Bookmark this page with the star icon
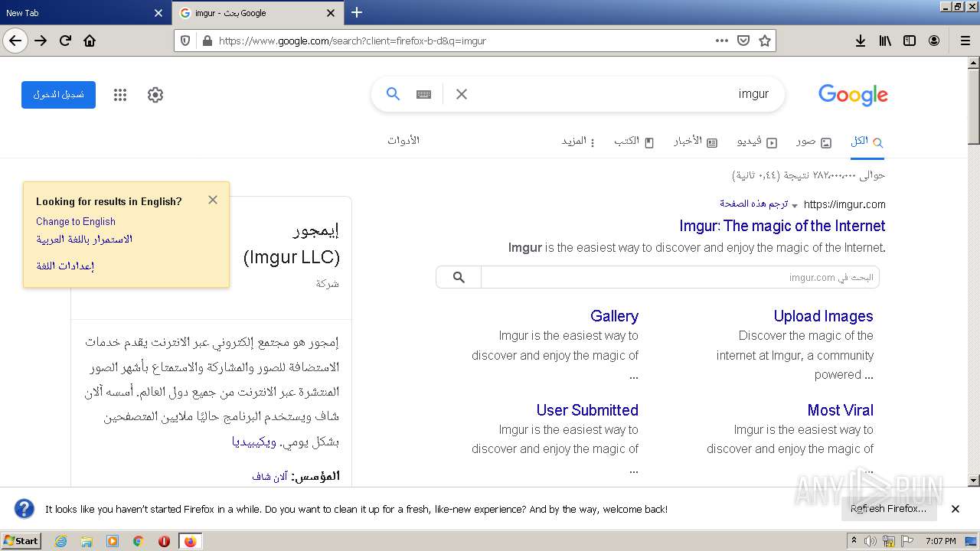This screenshot has width=980, height=551. click(x=764, y=41)
